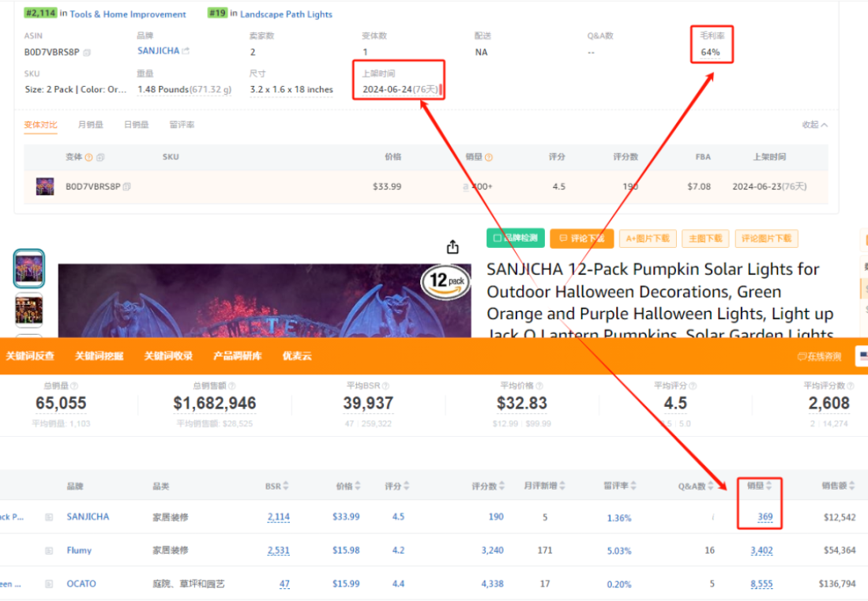
Task: Switch to the 日销量 tab
Action: pyautogui.click(x=136, y=125)
